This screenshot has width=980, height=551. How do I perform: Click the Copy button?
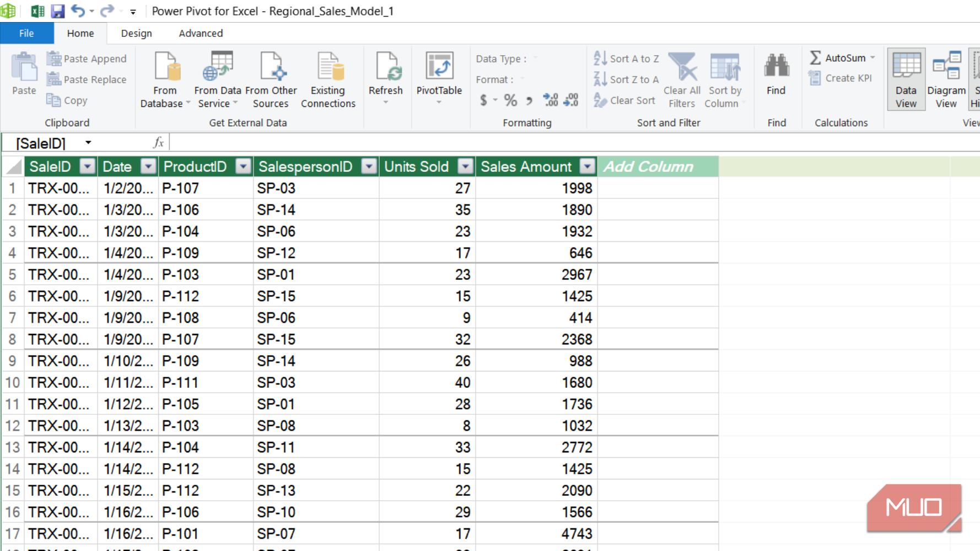[x=67, y=100]
